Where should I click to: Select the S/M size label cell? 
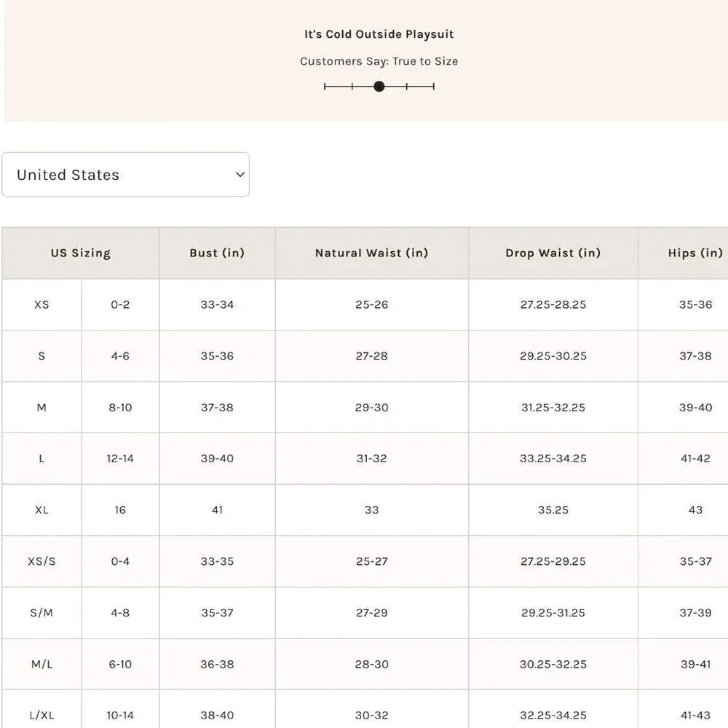(41, 613)
